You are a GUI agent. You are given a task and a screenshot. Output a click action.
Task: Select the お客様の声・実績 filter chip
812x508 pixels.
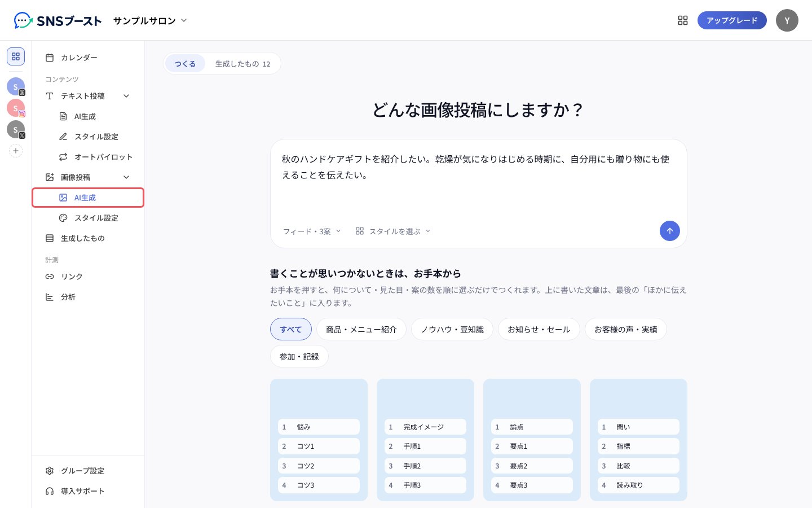pos(626,329)
